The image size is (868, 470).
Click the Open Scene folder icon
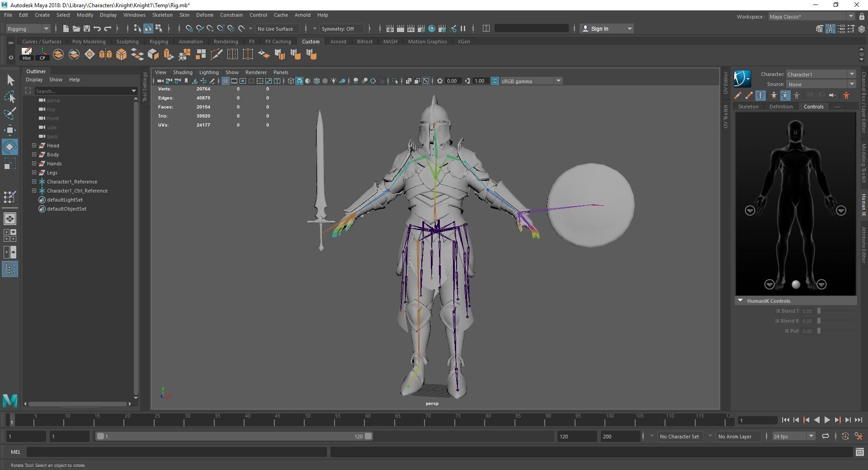tap(76, 28)
